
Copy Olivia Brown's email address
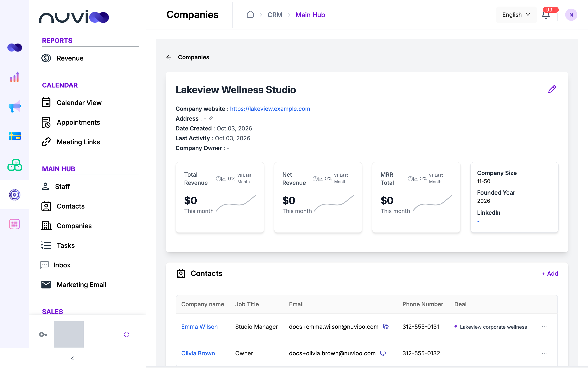point(383,353)
